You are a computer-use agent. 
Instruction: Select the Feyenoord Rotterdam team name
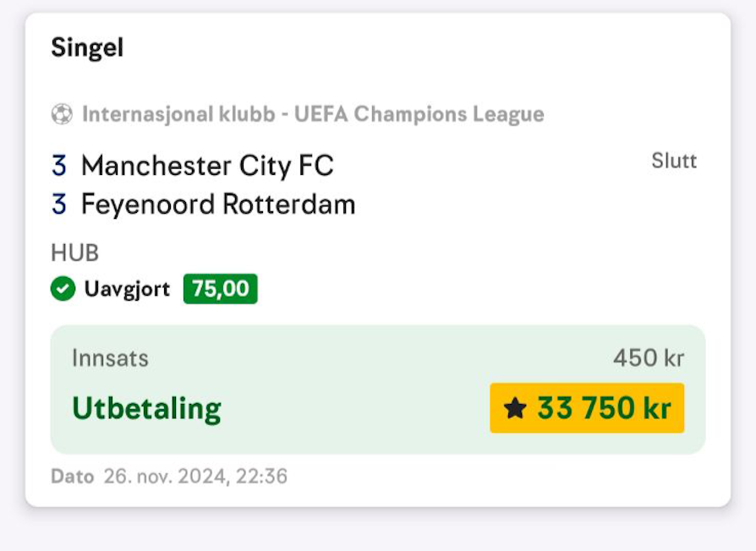(x=218, y=205)
